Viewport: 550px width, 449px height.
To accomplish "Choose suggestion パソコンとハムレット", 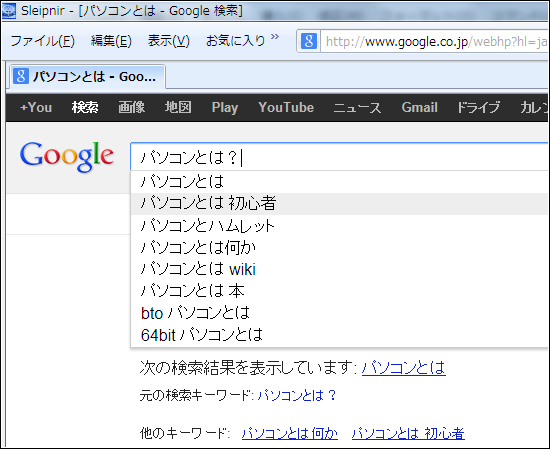I will tap(339, 226).
